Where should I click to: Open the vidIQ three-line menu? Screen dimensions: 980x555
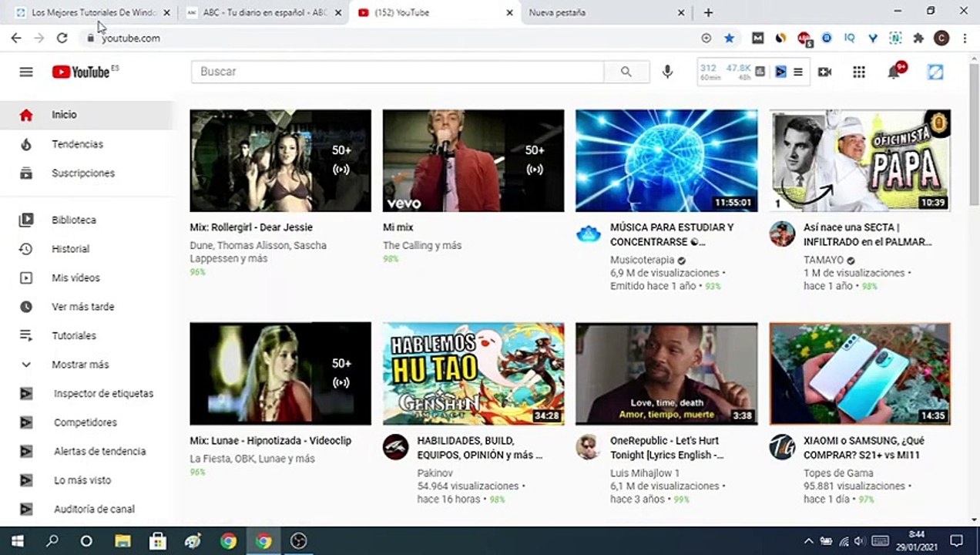798,72
